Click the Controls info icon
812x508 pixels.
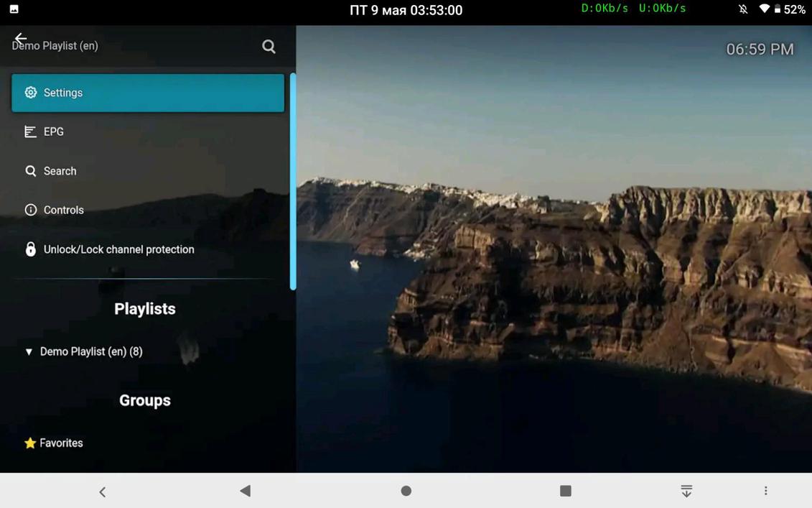coord(30,209)
